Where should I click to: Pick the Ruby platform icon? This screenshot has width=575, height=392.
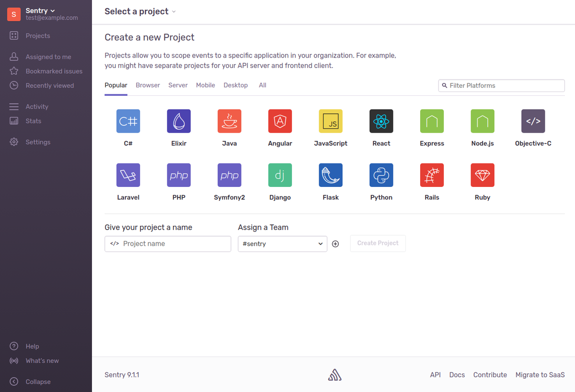click(483, 175)
